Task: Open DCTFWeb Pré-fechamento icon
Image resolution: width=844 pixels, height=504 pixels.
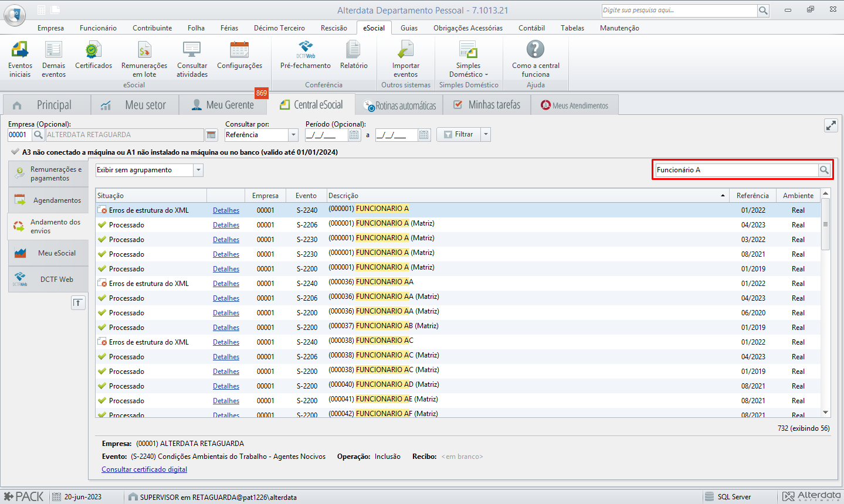Action: pyautogui.click(x=305, y=56)
